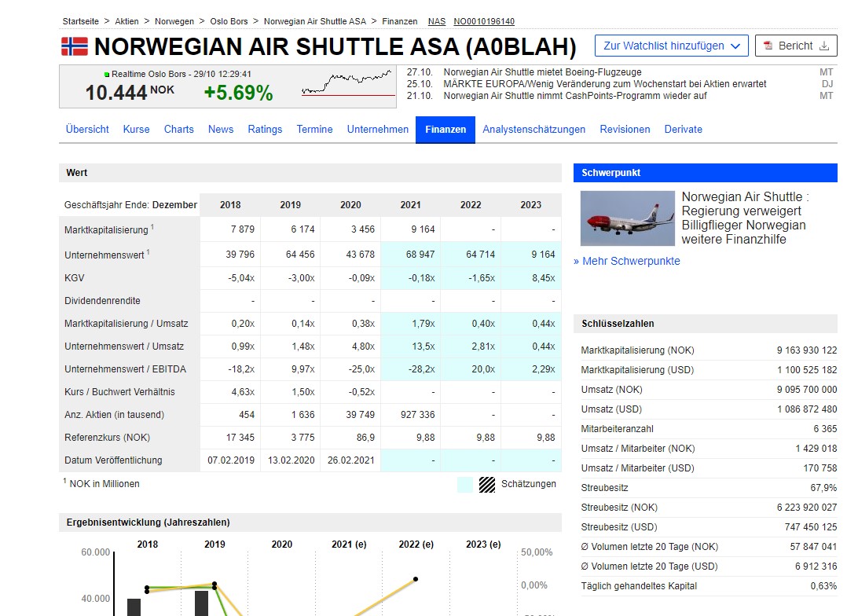Click the 2023 column header
847x616 pixels.
point(531,205)
